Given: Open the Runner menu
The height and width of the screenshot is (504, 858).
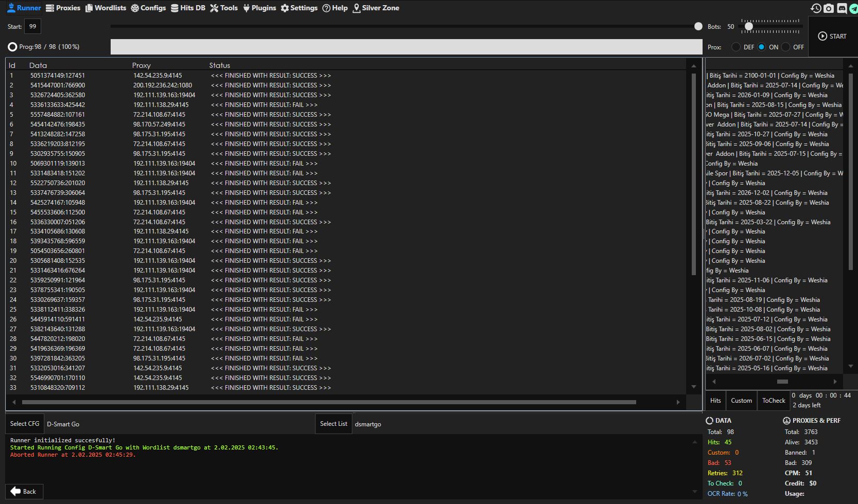Looking at the screenshot, I should (24, 8).
